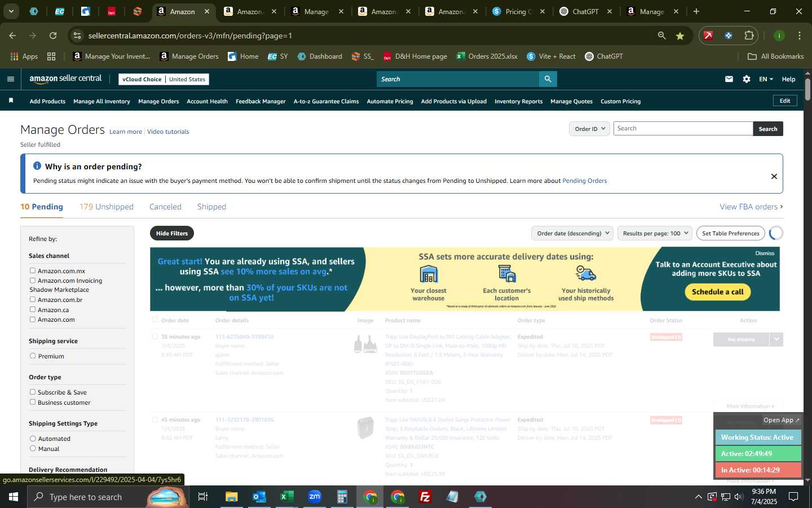The width and height of the screenshot is (812, 508).
Task: Open the View FBA orders link
Action: (x=751, y=207)
